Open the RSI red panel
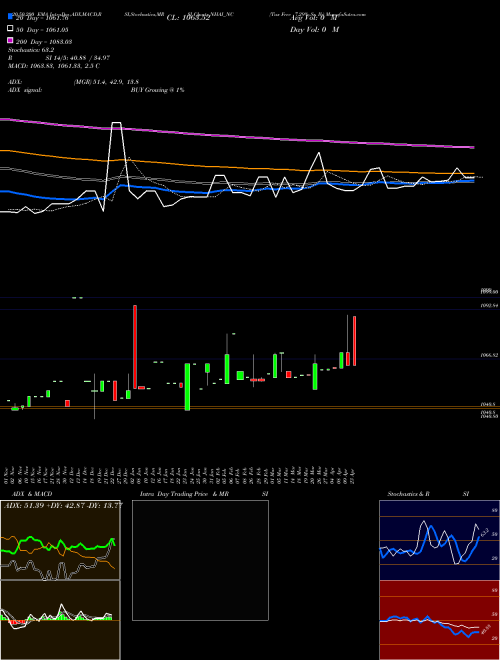This screenshot has width=500, height=660. point(439,620)
